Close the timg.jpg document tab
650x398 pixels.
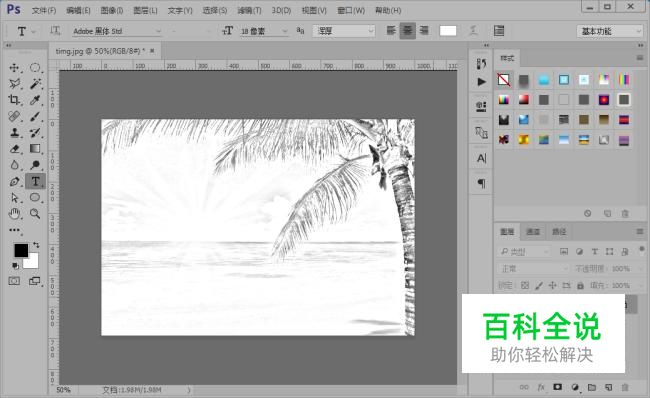pyautogui.click(x=152, y=51)
